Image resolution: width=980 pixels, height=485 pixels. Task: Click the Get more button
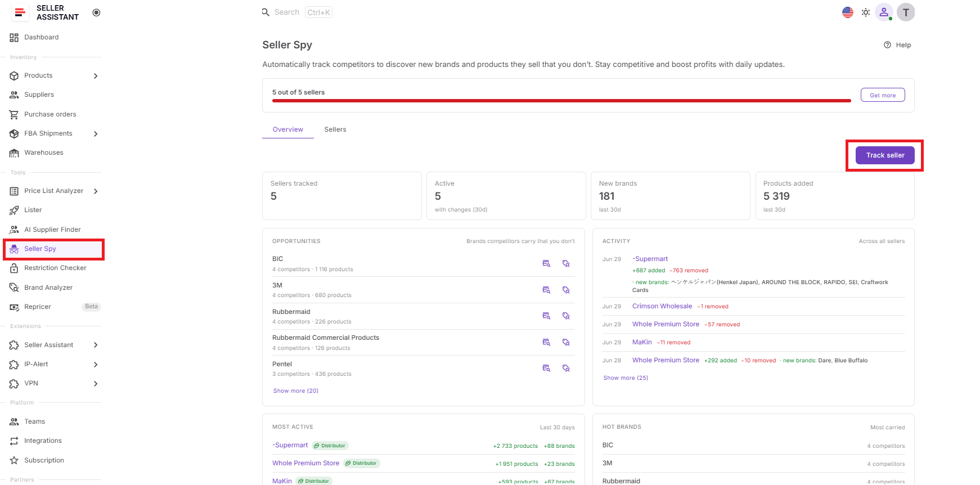[883, 95]
